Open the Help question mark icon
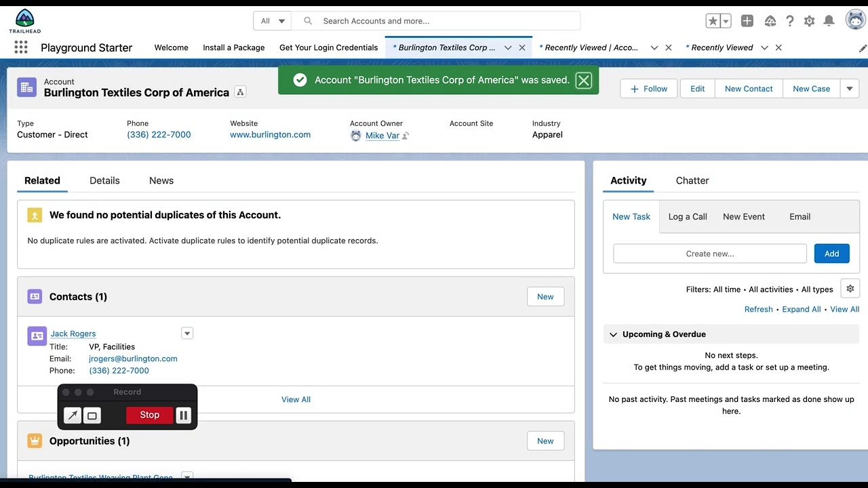 (789, 21)
